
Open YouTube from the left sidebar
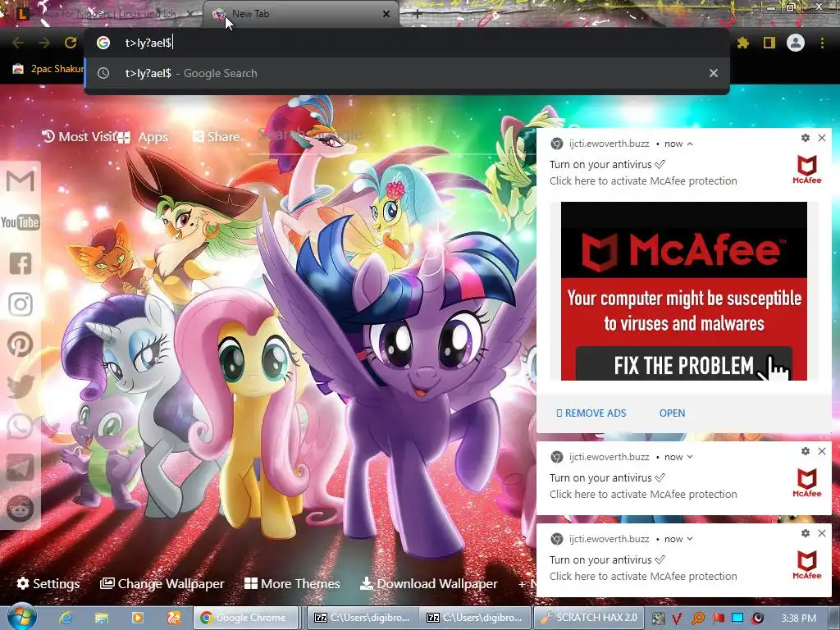21,221
